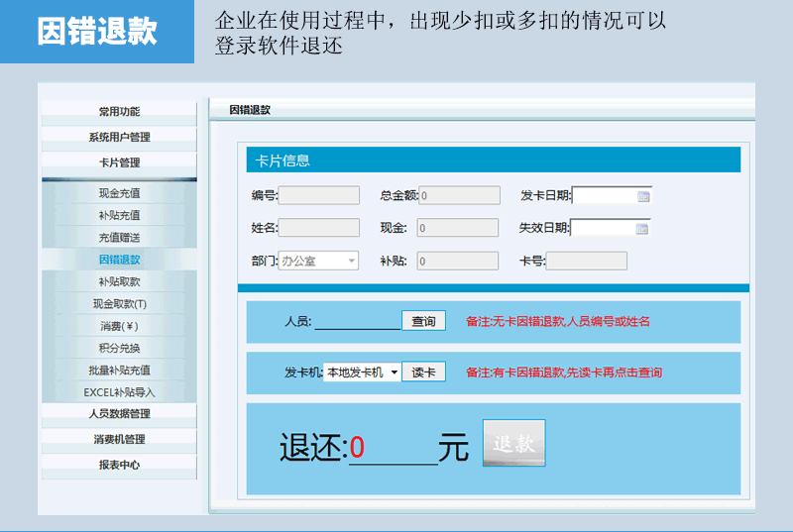
Task: Click the 退还 amount input field
Action: 393,449
